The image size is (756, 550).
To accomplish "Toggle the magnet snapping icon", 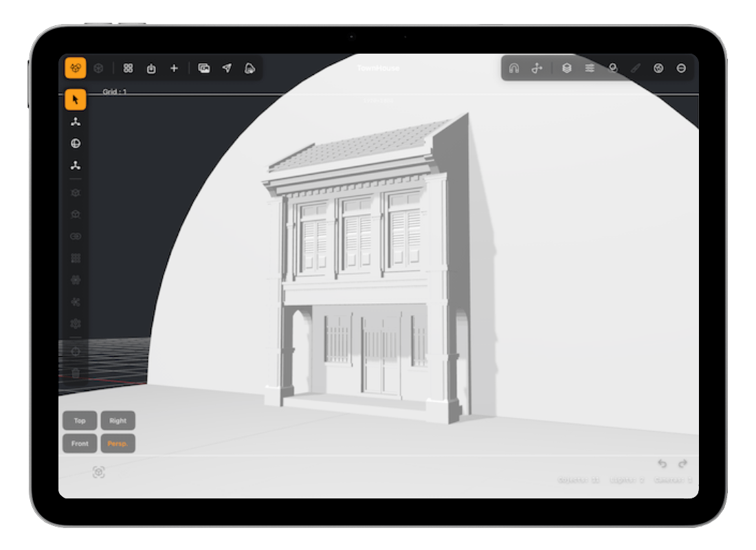I will coord(514,68).
